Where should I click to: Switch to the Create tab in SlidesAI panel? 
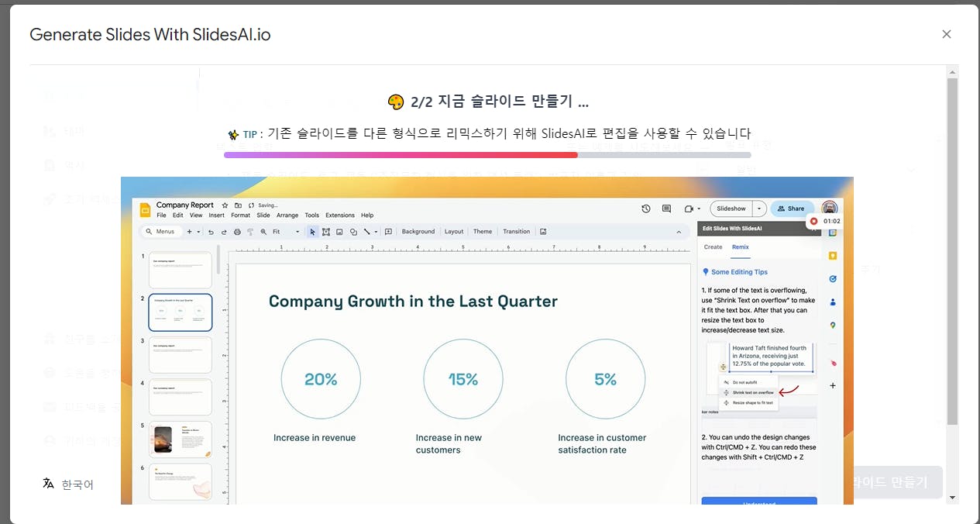tap(713, 247)
